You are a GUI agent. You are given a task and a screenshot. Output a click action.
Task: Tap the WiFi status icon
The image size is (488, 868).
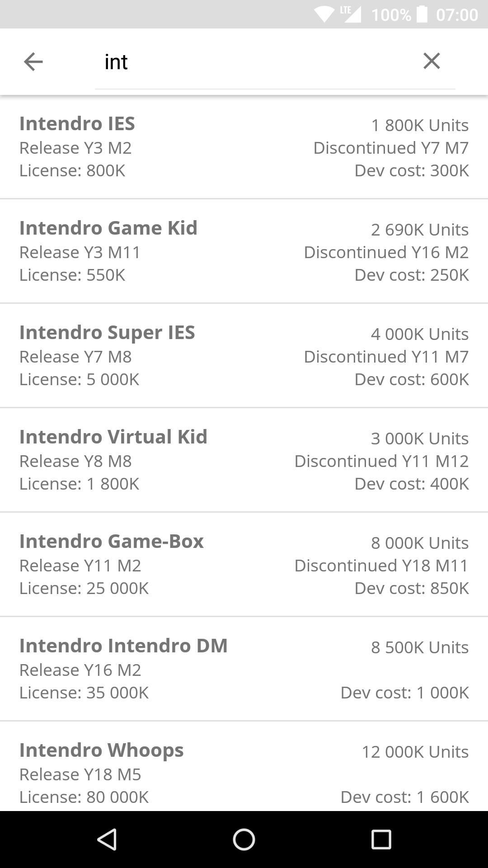(324, 14)
